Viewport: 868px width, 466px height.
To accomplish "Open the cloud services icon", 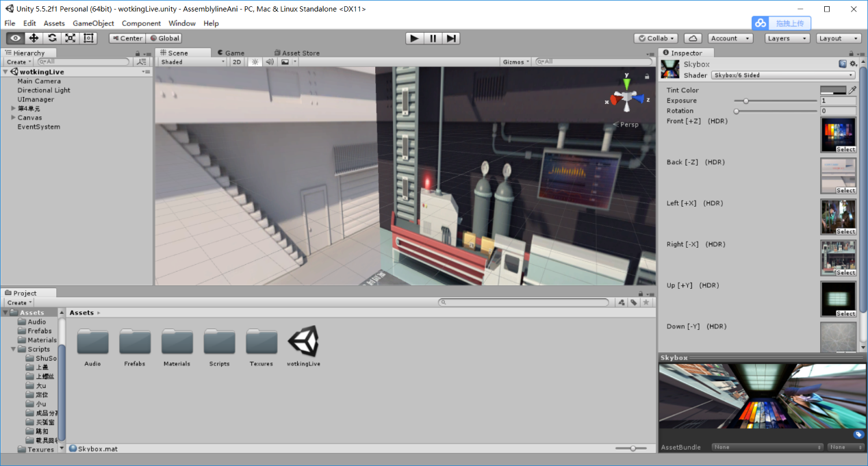I will point(693,38).
